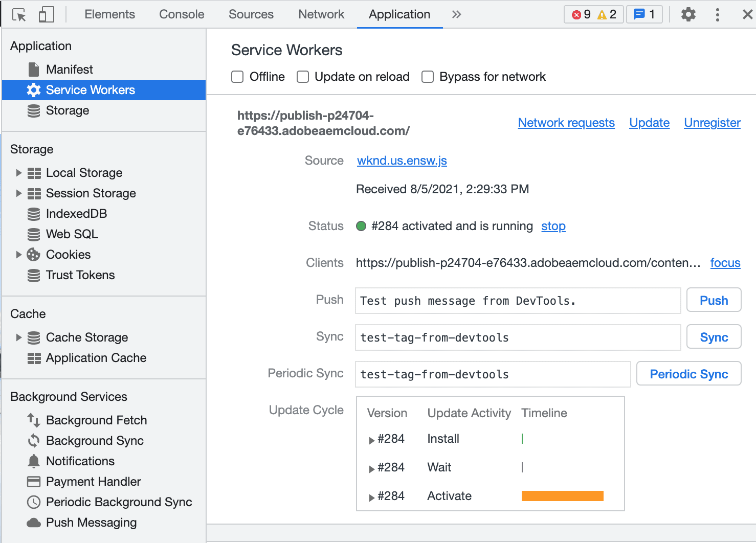Image resolution: width=756 pixels, height=543 pixels.
Task: Open the Console tab
Action: 181,14
